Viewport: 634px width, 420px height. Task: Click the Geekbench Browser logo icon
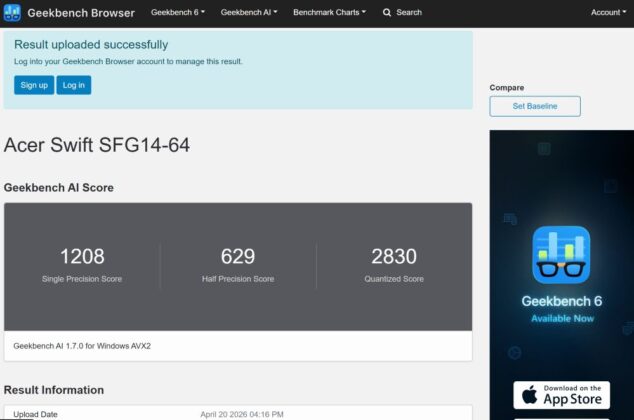tap(12, 13)
